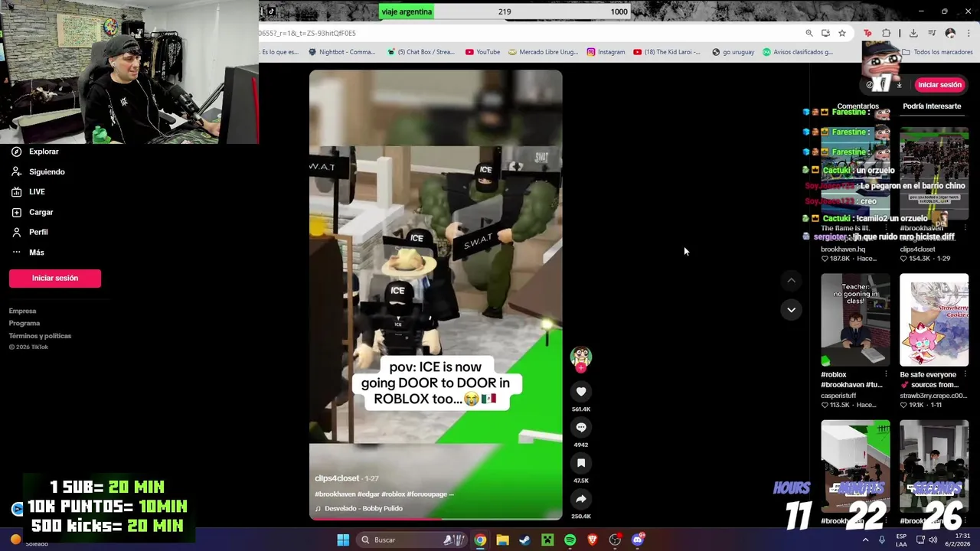Click the TikTok download app icon
The width and height of the screenshot is (980, 551).
(900, 85)
